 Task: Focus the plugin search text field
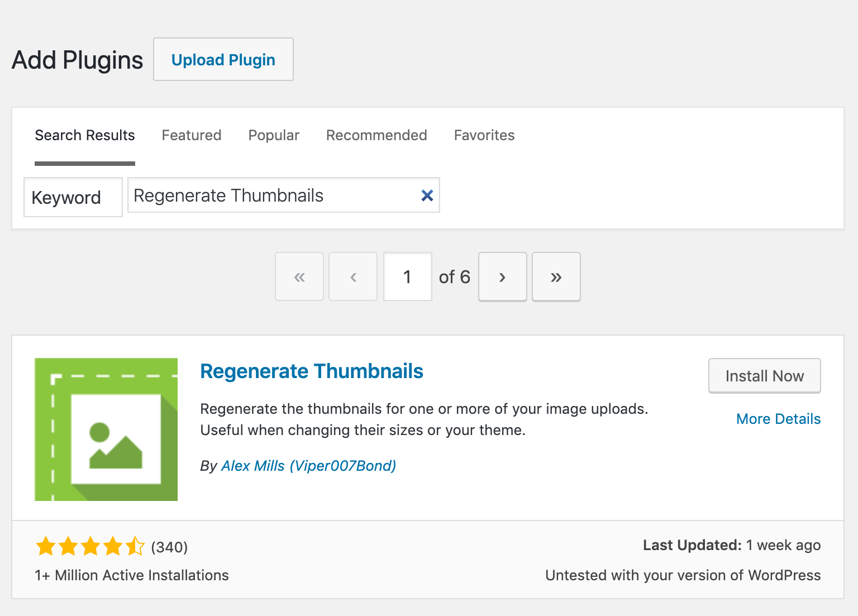pos(274,195)
